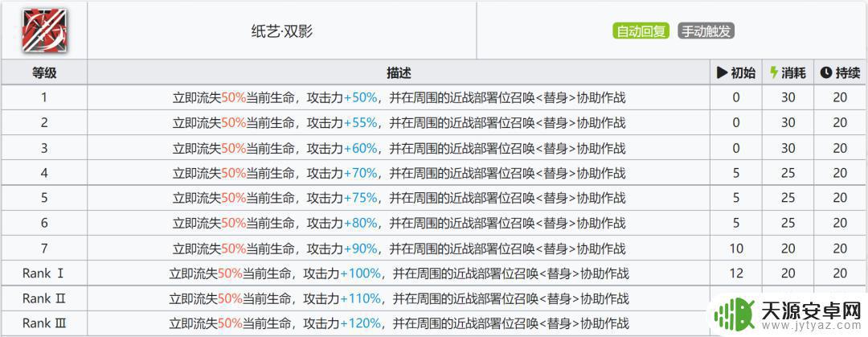
Task: Click the description with 攻击力+120%
Action: coord(399,323)
